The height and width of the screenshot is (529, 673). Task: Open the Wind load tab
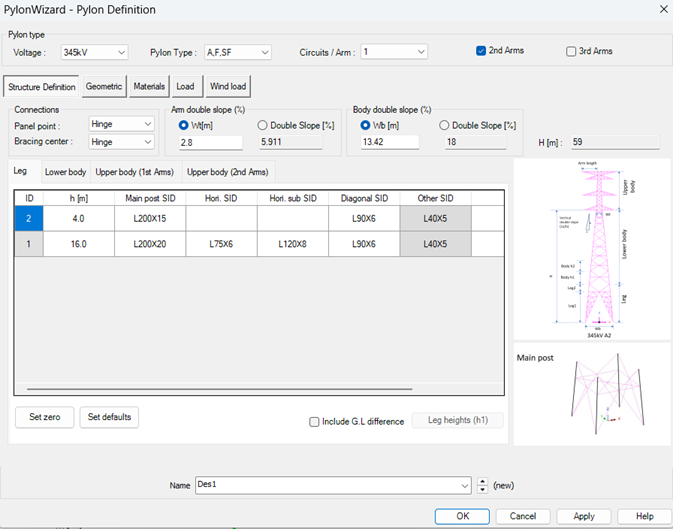coord(227,87)
